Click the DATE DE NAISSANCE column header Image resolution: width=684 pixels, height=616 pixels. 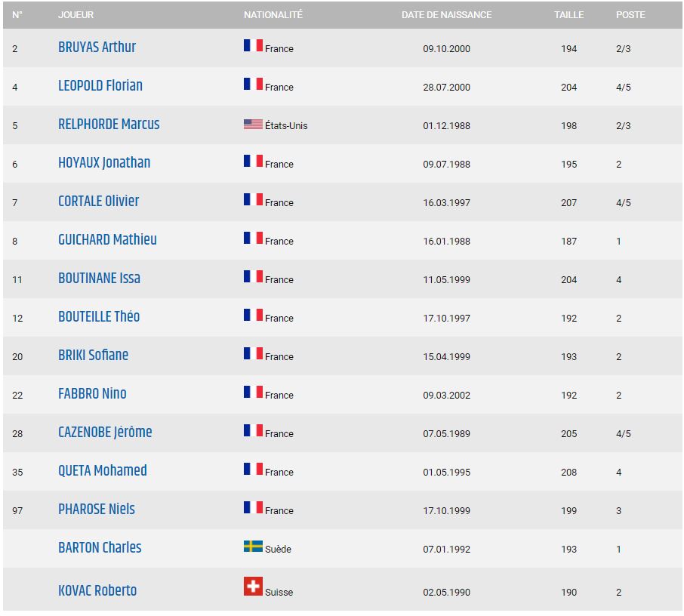446,15
